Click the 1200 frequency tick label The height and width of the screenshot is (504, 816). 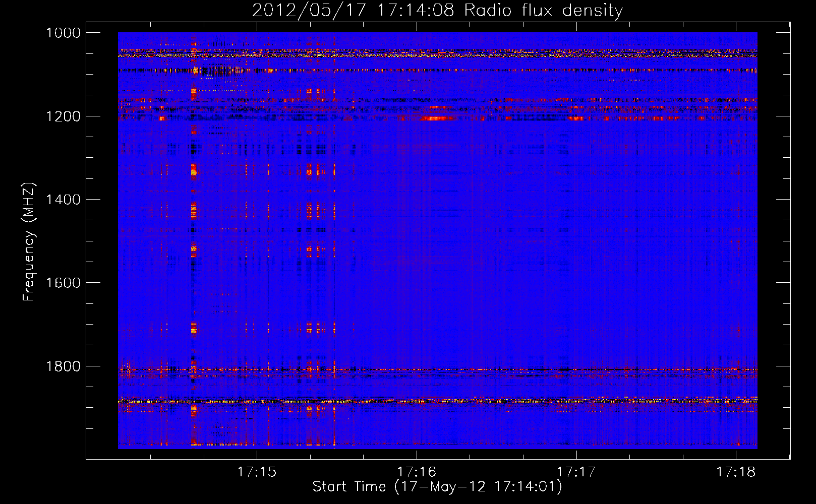pyautogui.click(x=64, y=116)
